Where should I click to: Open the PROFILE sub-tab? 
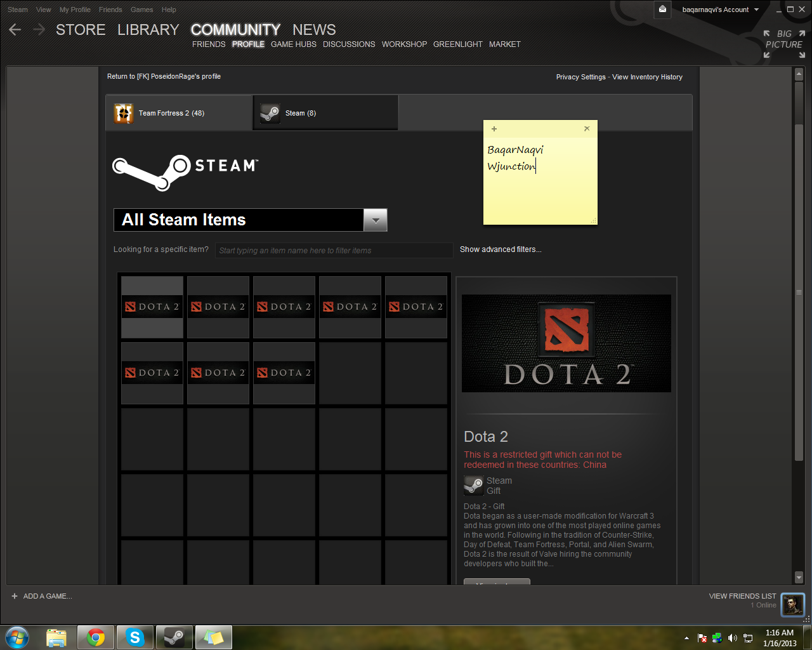point(248,44)
